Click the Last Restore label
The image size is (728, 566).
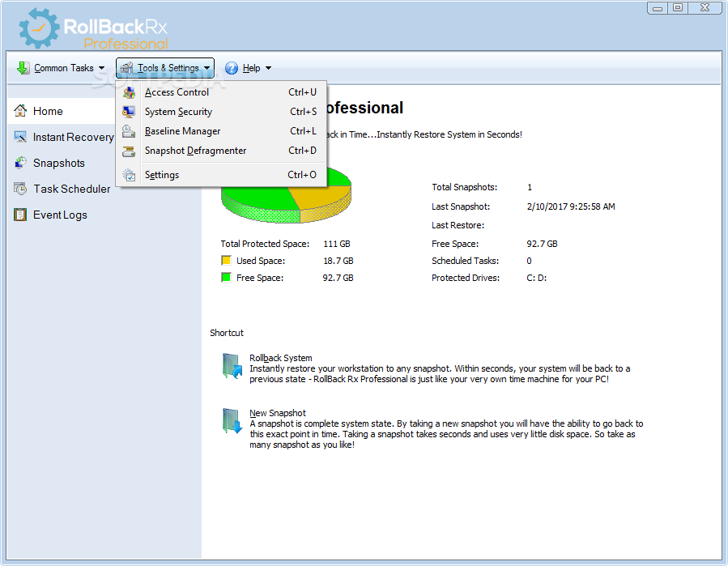coord(458,225)
